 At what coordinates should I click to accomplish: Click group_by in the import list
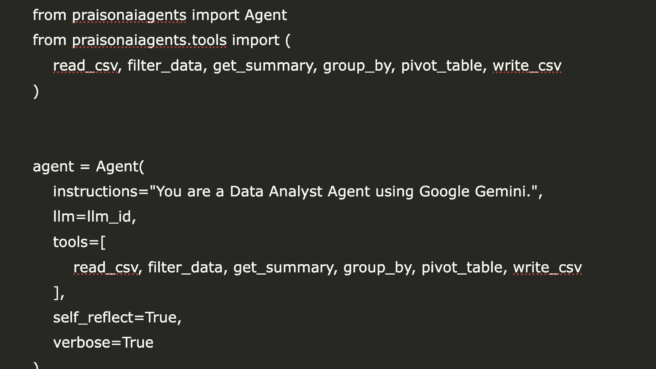[x=357, y=66]
